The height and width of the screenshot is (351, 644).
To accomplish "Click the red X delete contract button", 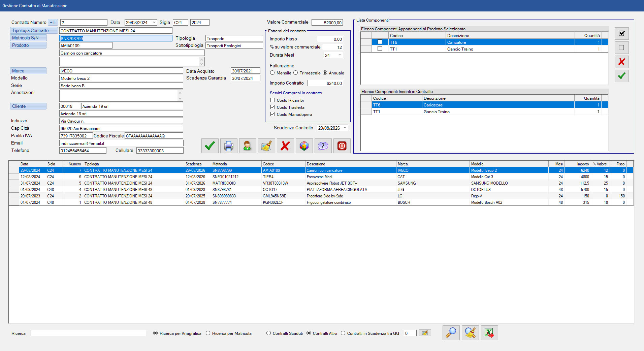I will (285, 146).
